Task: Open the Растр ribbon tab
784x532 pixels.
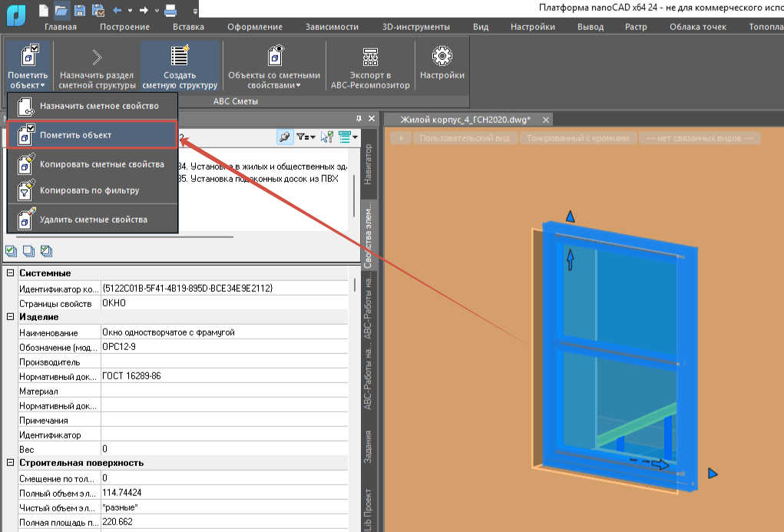Action: click(x=636, y=27)
